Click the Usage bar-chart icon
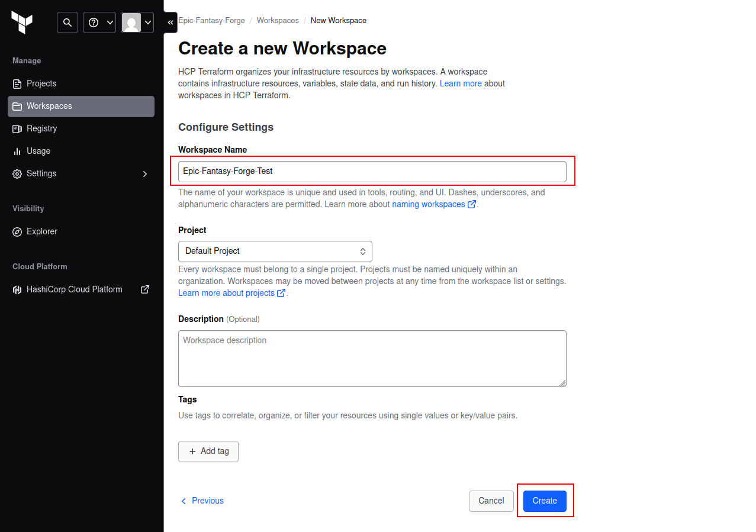Screen dimensions: 756x532 [x=17, y=151]
